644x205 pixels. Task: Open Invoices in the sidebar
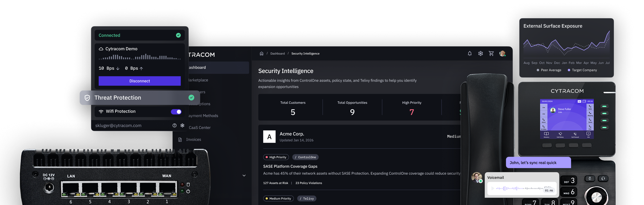tap(193, 140)
